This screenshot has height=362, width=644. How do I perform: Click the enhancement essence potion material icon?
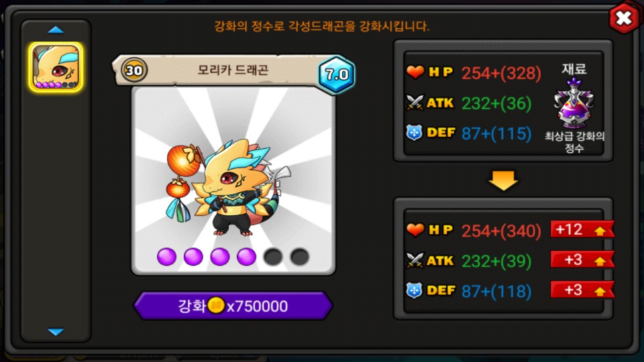pos(574,103)
